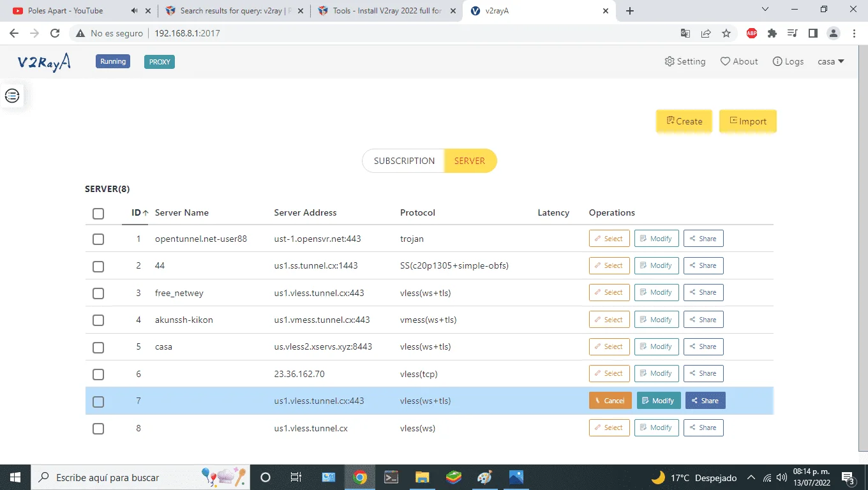This screenshot has height=490, width=868.
Task: Open the floating list menu icon
Action: (x=12, y=96)
